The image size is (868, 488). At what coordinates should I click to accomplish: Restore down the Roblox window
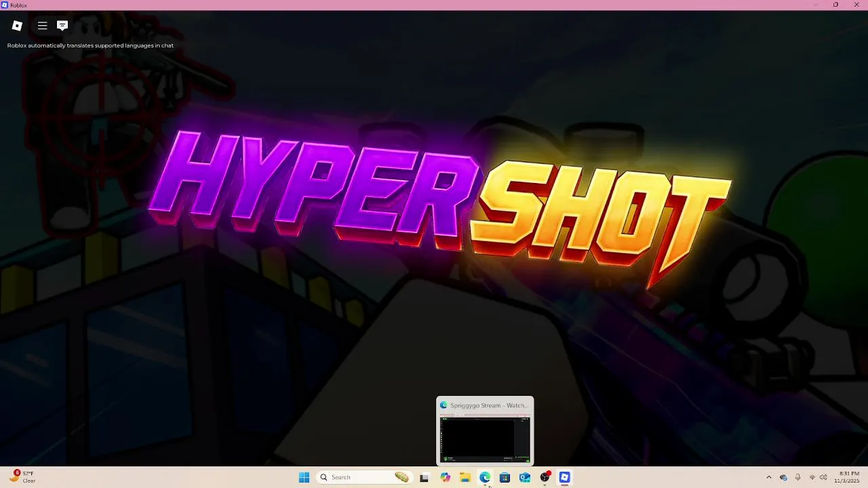835,5
